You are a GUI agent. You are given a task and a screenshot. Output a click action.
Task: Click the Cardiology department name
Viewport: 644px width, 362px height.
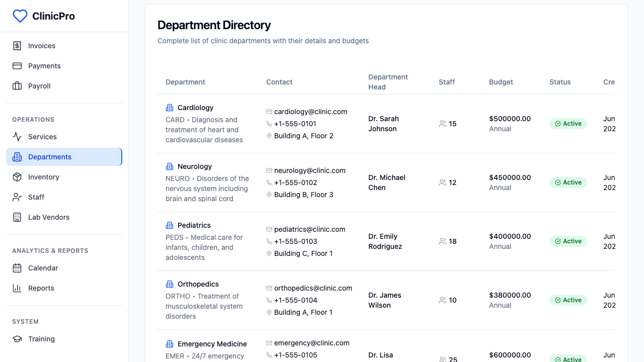tap(195, 108)
